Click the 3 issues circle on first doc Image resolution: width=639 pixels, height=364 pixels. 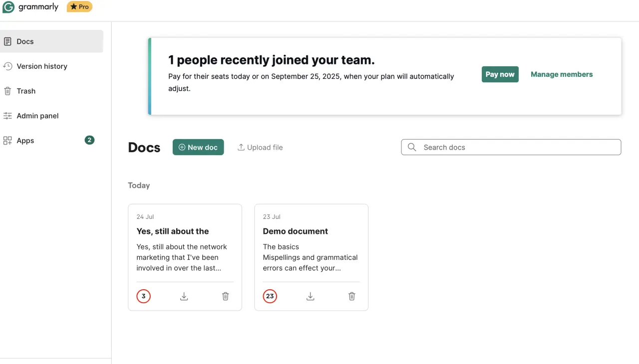(x=143, y=296)
